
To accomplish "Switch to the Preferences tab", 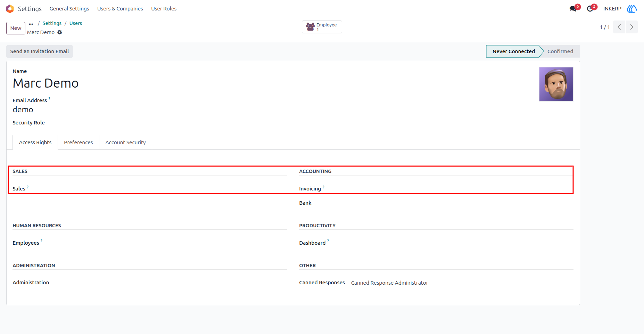I will pyautogui.click(x=79, y=142).
